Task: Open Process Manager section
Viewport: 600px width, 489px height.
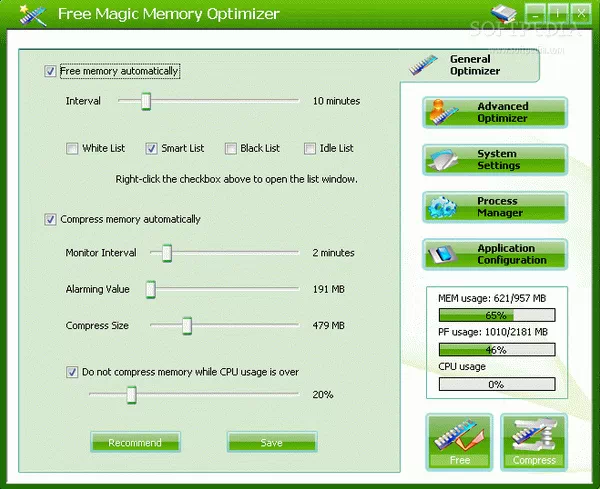Action: [x=495, y=207]
